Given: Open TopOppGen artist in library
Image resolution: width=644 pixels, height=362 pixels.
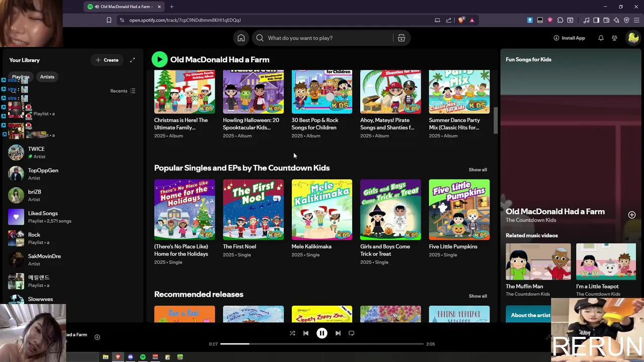Looking at the screenshot, I should click(73, 174).
